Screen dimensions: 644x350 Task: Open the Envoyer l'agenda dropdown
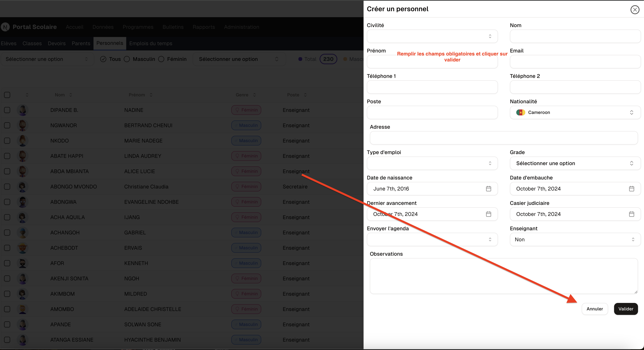432,240
